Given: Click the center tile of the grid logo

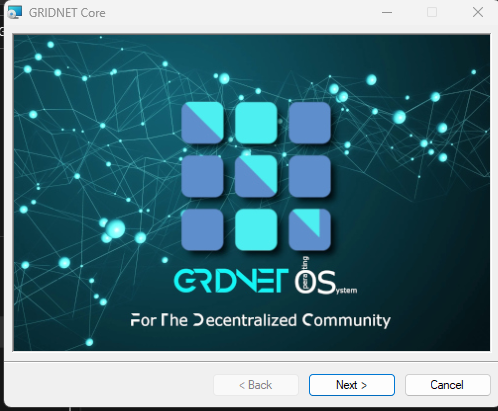Looking at the screenshot, I should point(256,176).
